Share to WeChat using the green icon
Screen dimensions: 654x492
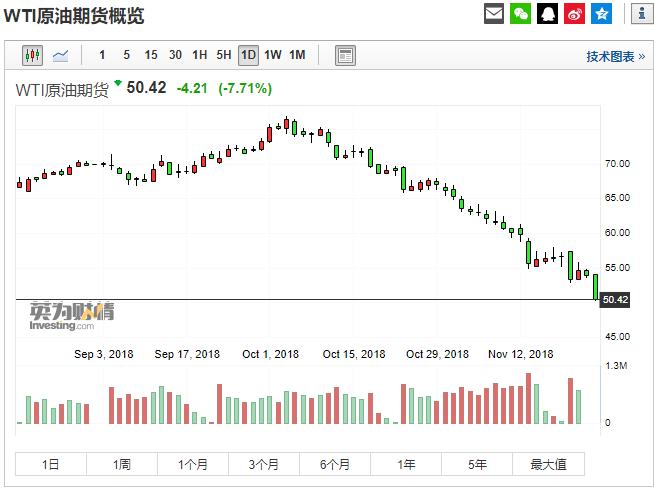[521, 14]
